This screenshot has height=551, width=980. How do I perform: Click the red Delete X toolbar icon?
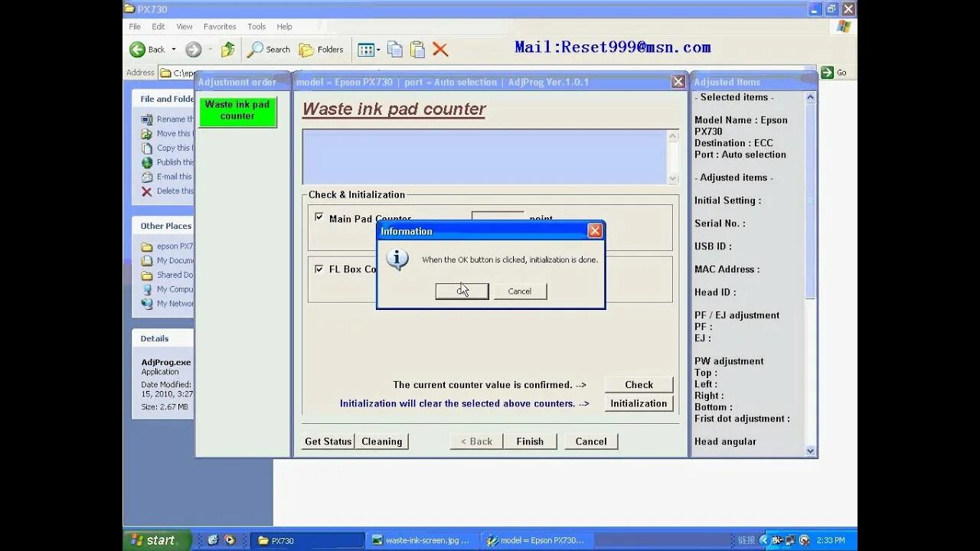pos(440,50)
